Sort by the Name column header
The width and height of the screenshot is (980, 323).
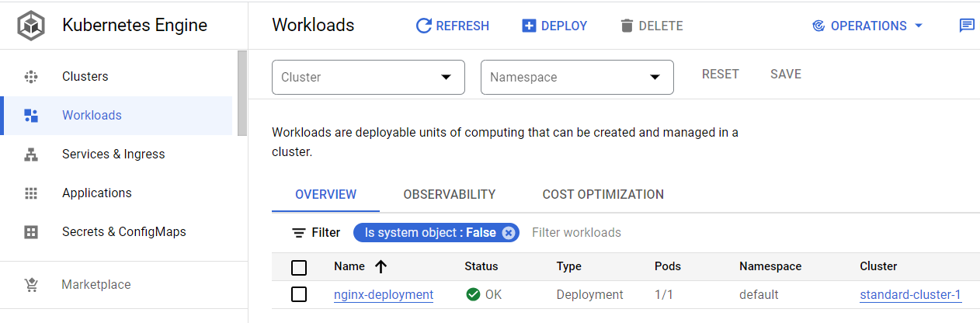click(349, 266)
